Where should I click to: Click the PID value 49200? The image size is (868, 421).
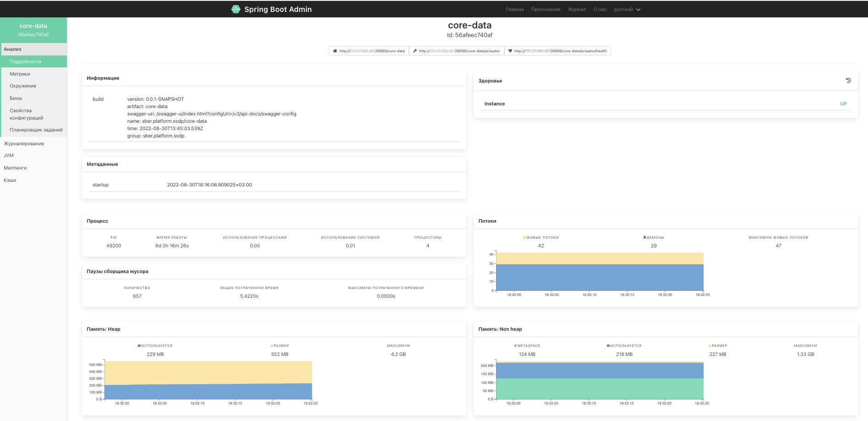coord(114,246)
